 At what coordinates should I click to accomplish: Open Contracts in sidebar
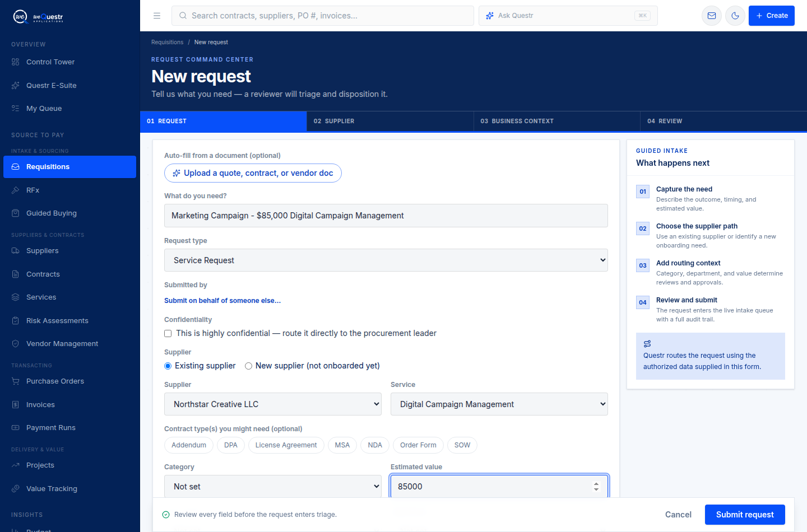pyautogui.click(x=69, y=274)
